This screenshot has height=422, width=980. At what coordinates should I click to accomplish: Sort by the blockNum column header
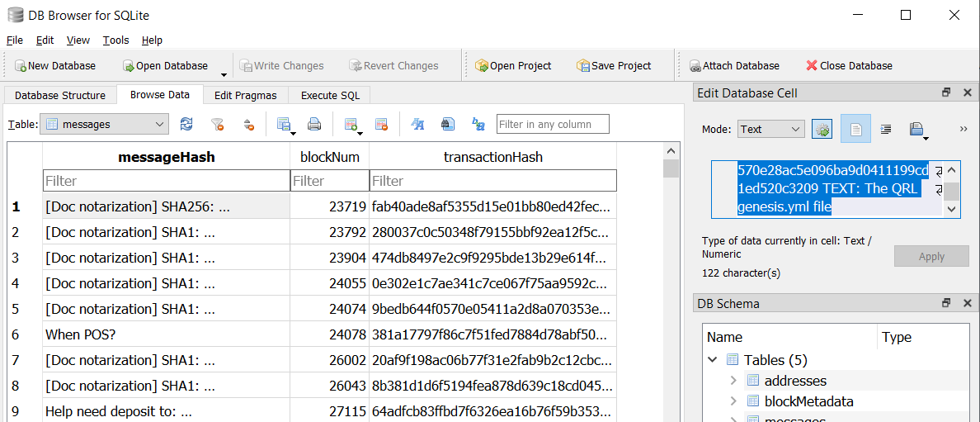330,157
